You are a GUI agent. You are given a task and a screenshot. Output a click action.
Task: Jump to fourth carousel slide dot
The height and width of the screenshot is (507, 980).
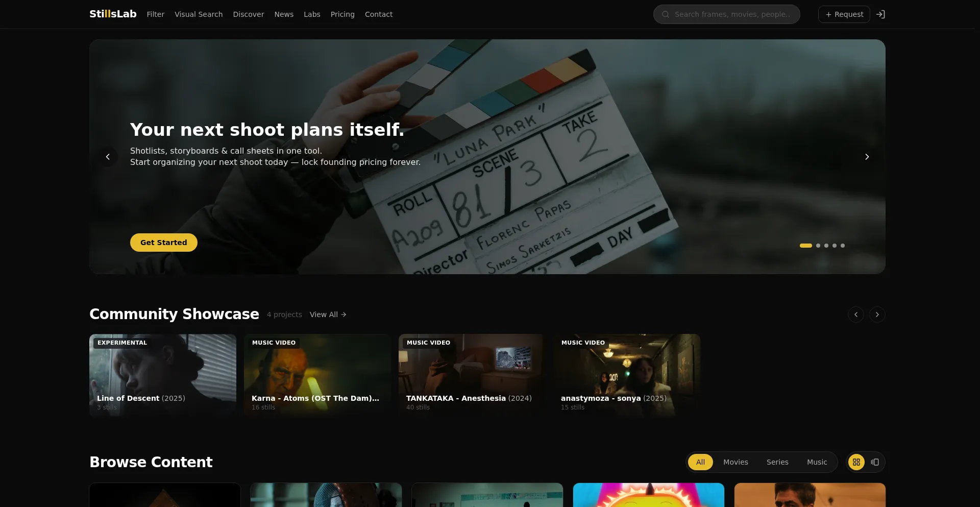(x=835, y=246)
